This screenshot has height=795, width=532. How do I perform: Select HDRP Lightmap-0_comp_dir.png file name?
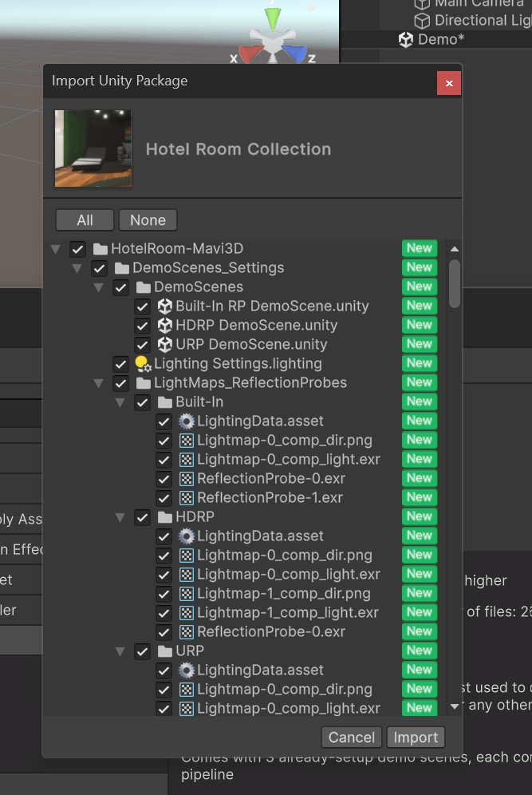point(285,556)
